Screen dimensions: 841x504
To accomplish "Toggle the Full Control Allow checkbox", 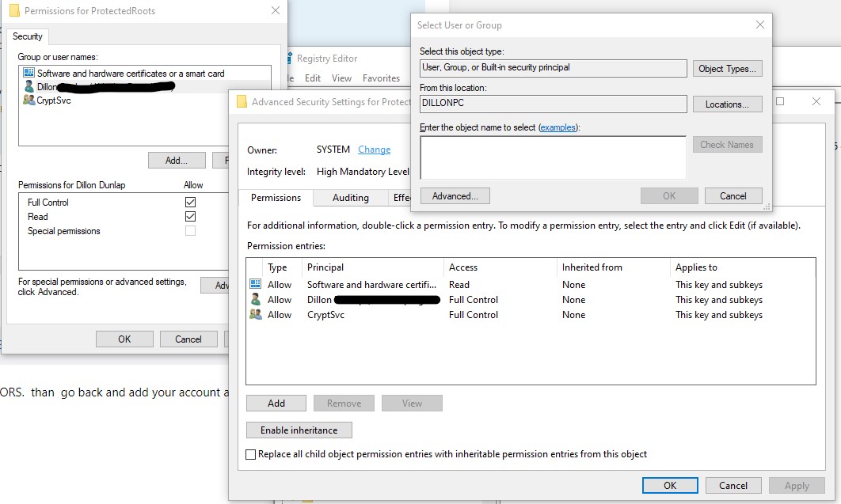I will click(190, 202).
